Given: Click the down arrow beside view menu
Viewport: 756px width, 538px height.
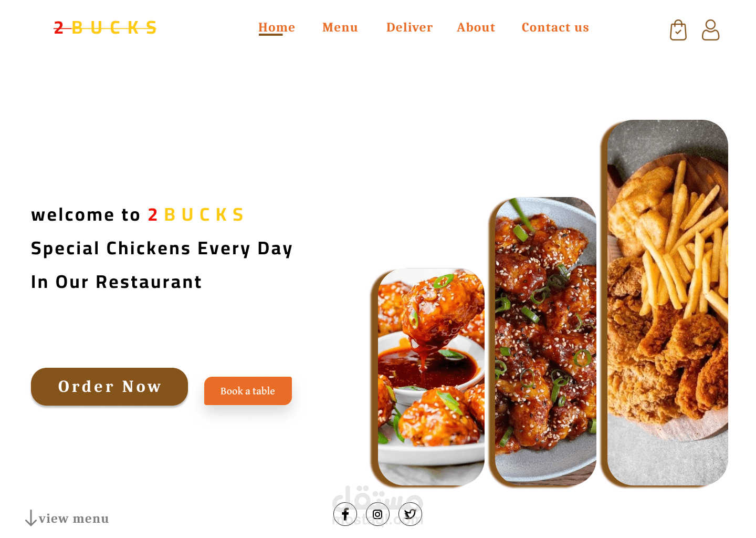Looking at the screenshot, I should pos(31,518).
